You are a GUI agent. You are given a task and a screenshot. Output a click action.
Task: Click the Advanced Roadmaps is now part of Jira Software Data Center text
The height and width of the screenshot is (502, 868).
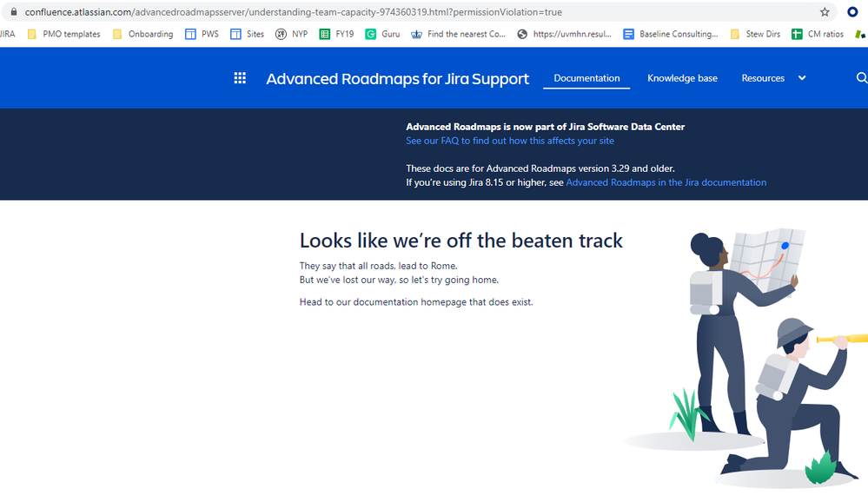(x=546, y=127)
